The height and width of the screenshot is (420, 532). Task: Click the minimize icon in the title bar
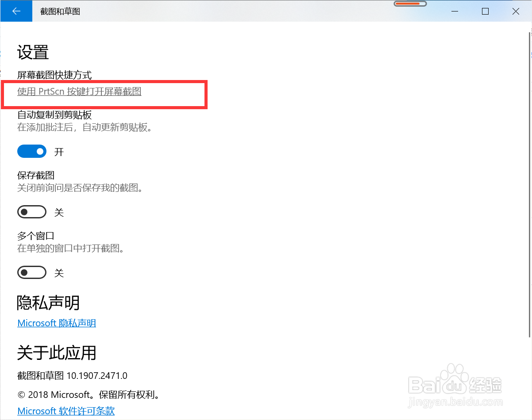tap(455, 11)
